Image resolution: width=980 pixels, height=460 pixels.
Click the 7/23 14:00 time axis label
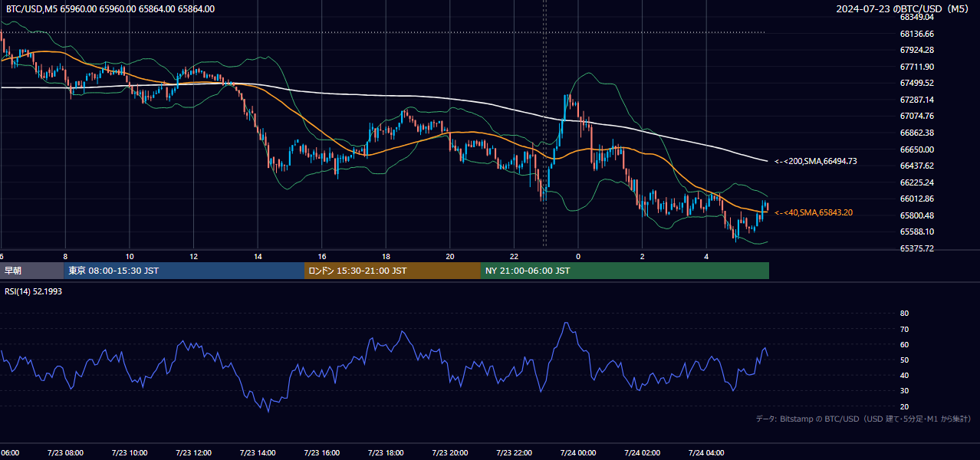(257, 452)
